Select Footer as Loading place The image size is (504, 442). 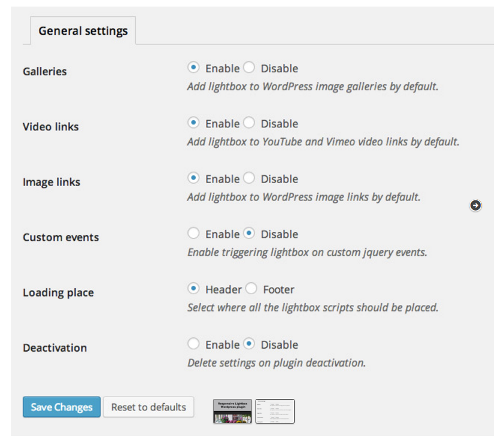(x=251, y=288)
